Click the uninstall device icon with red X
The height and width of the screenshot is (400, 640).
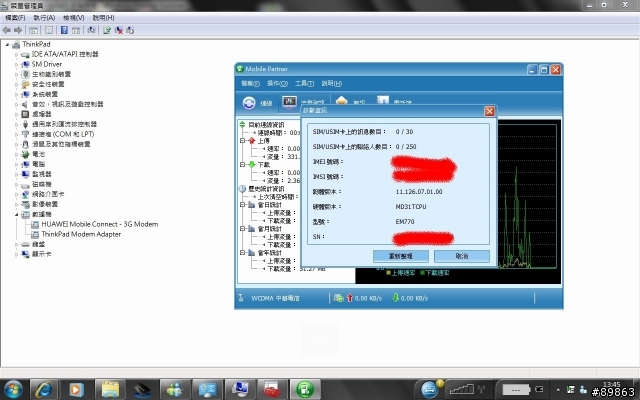119,30
